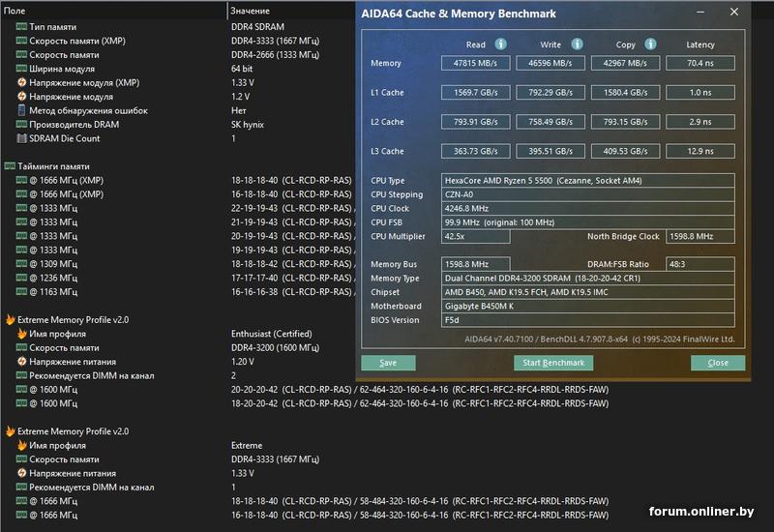The width and height of the screenshot is (774, 532).
Task: Click the Memory Type DDR4-3200 field
Action: tap(587, 278)
